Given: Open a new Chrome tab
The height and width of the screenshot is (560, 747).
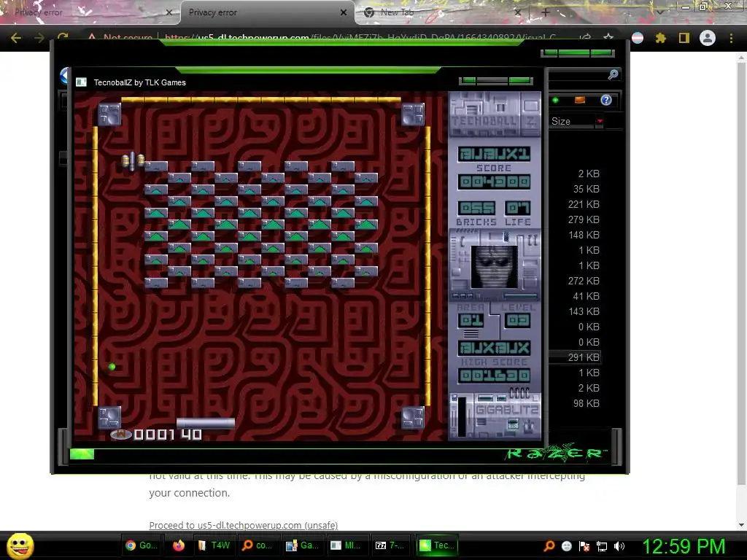Looking at the screenshot, I should 546,12.
